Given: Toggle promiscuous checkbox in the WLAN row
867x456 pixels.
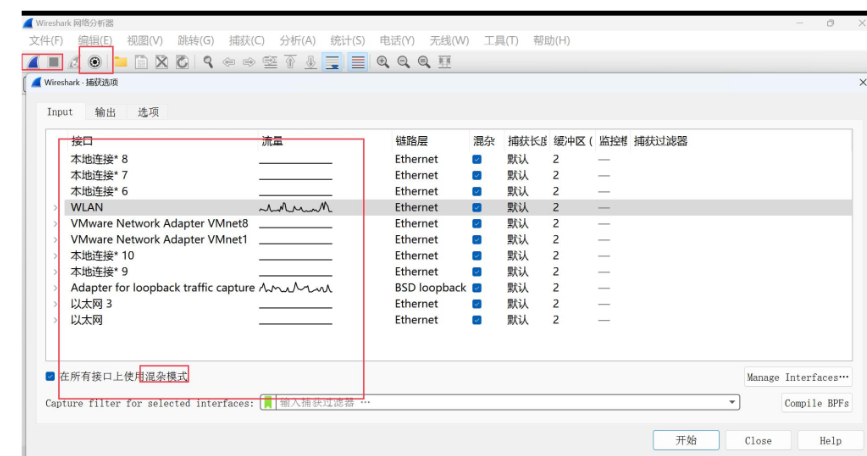Looking at the screenshot, I should click(477, 208).
